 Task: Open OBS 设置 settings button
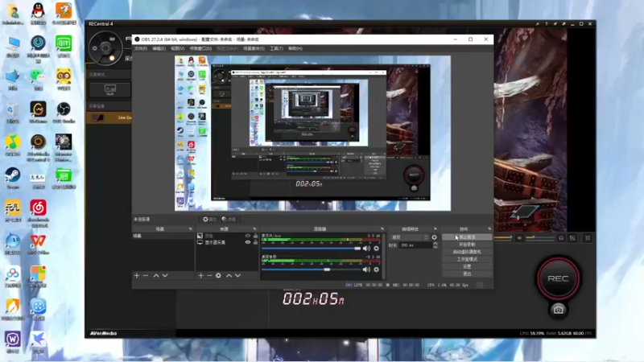pos(467,266)
